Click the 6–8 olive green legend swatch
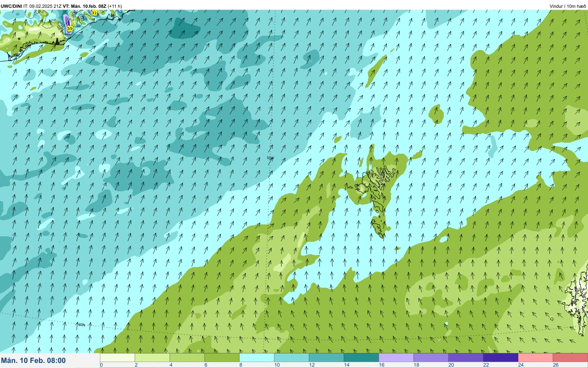Screen dimensions: 588x368 pyautogui.click(x=222, y=357)
